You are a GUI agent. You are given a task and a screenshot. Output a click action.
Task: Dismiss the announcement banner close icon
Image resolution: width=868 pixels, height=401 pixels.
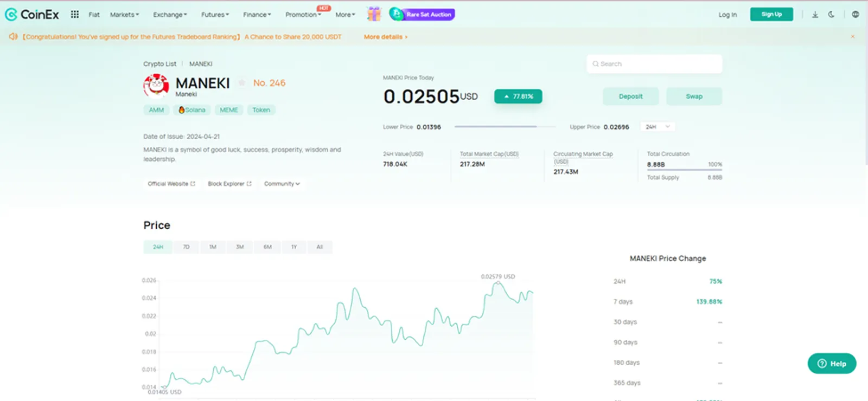(x=853, y=37)
